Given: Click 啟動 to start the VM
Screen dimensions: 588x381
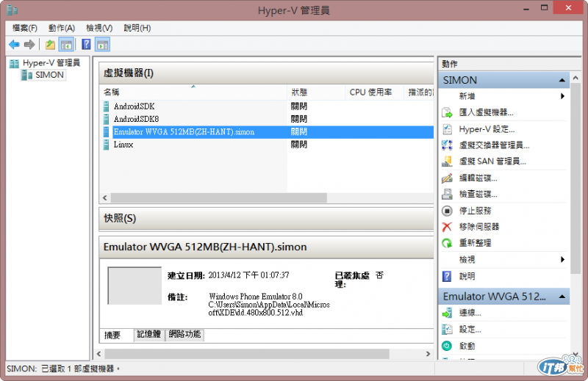Looking at the screenshot, I should [x=467, y=346].
